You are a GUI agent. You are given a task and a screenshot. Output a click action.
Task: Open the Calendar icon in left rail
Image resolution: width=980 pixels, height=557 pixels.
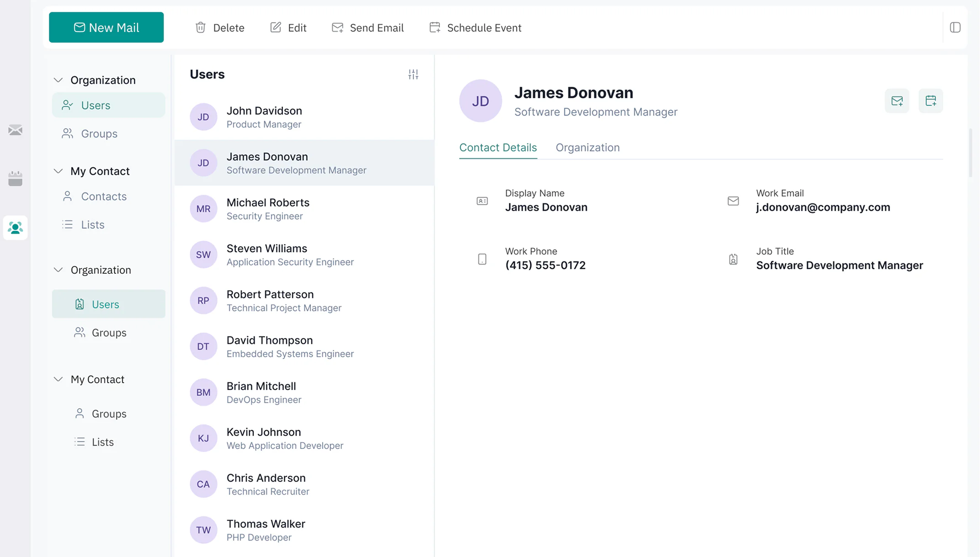coord(15,178)
